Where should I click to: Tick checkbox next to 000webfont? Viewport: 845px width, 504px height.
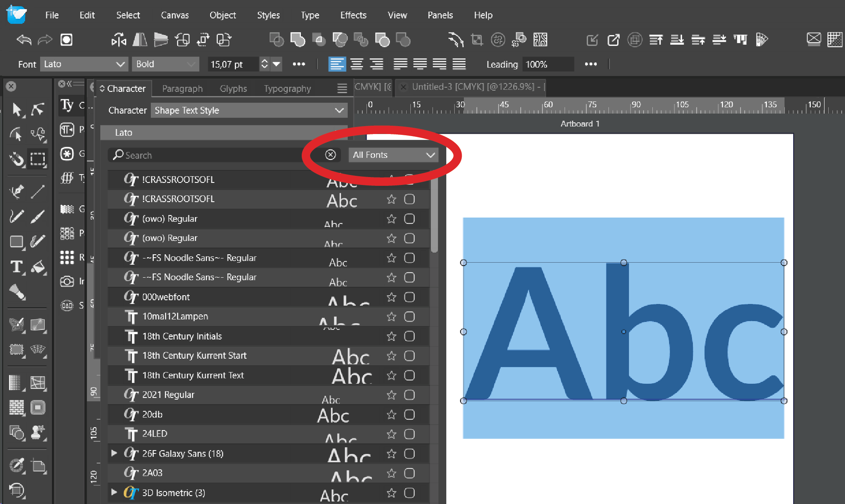409,297
